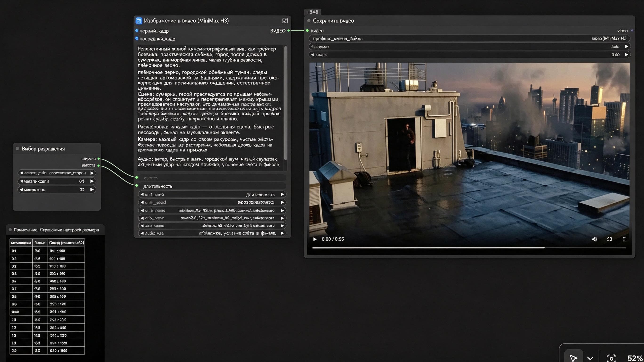Open the 52% zoom level control
Screen dimensions: 644x362
635,358
